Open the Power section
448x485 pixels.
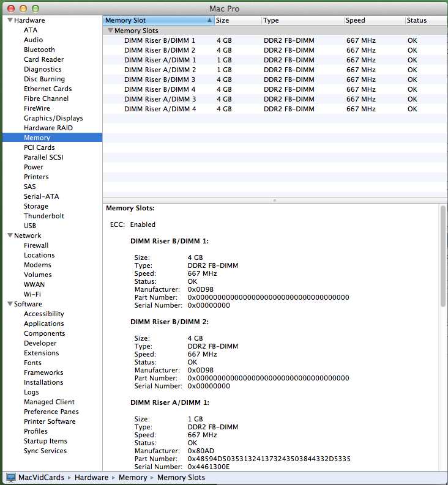(x=34, y=167)
